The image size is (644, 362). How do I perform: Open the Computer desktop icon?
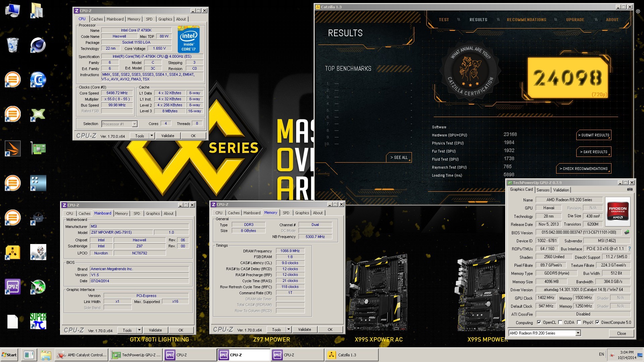coord(12,10)
